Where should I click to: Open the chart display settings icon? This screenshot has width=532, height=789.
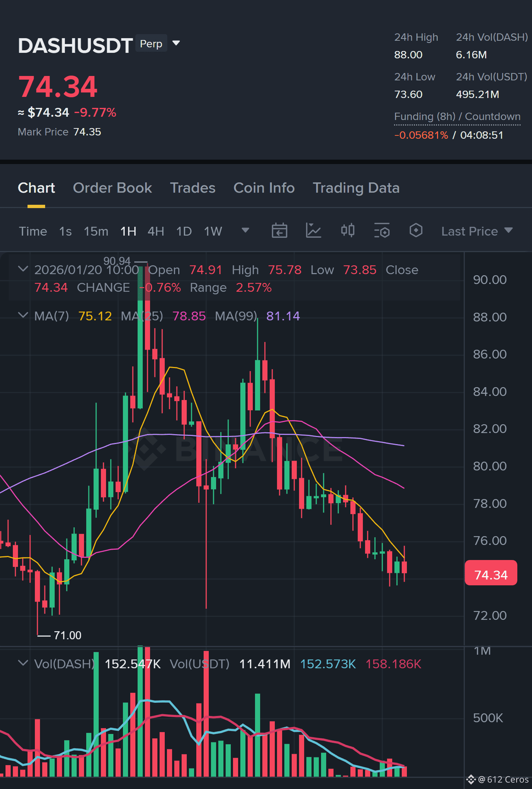pos(382,231)
